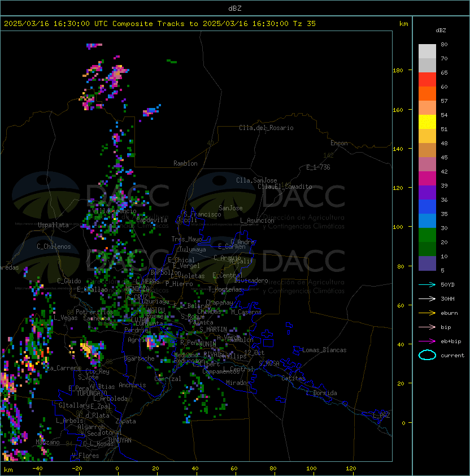Click the Tres_Mayo map label
The height and width of the screenshot is (476, 470).
(186, 239)
